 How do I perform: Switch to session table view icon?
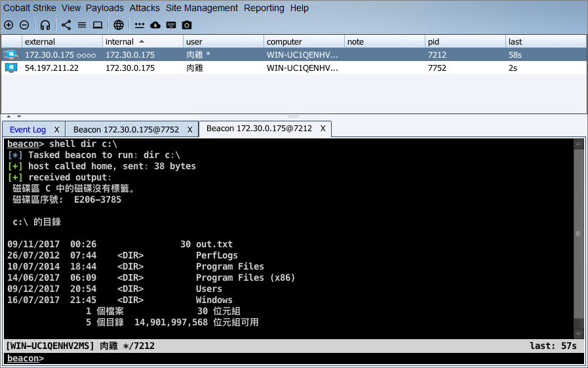(x=82, y=25)
